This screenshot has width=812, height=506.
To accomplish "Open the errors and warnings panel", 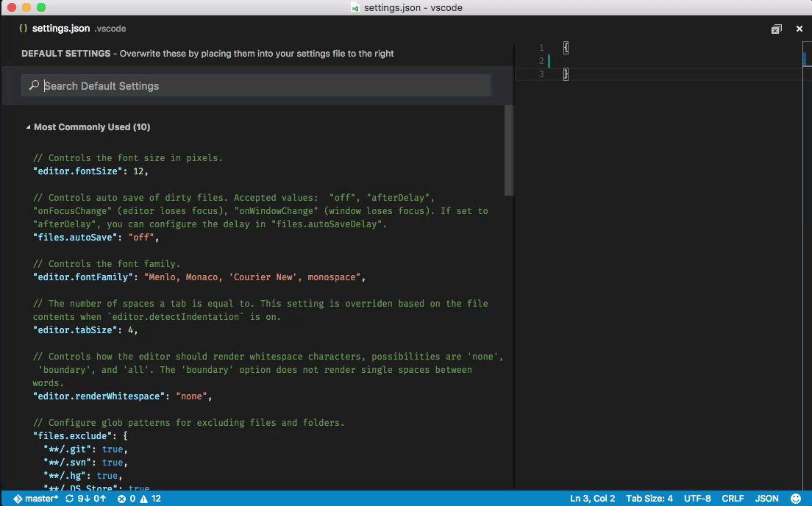I will coord(139,498).
